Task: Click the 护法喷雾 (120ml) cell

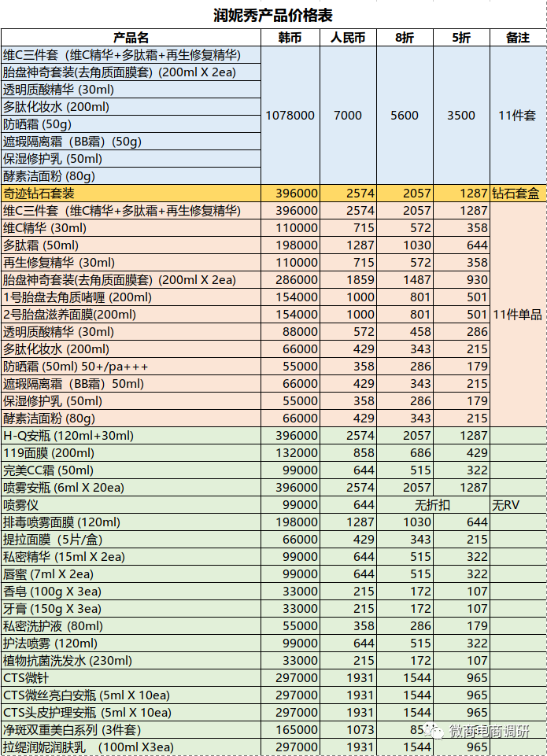Action: pos(131,644)
